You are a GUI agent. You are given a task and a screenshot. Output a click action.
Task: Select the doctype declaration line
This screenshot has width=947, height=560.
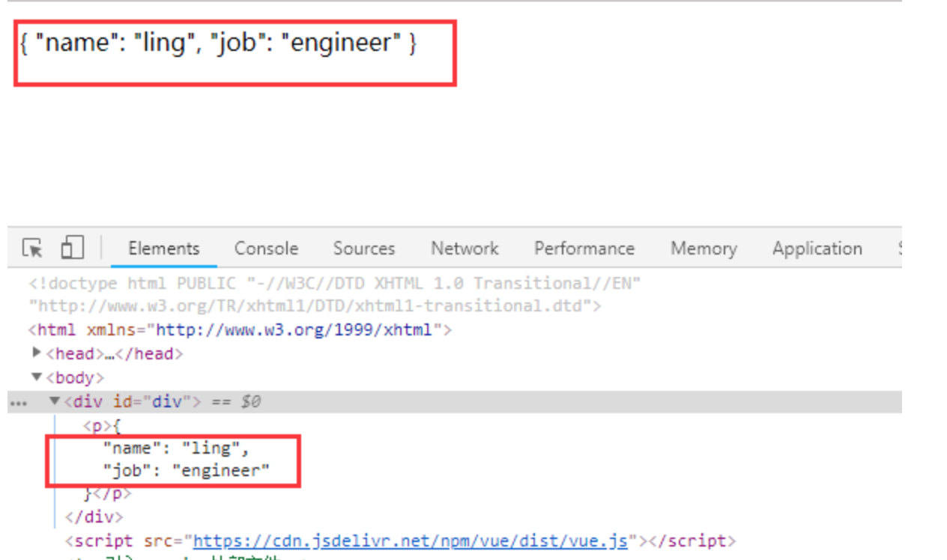coord(333,284)
